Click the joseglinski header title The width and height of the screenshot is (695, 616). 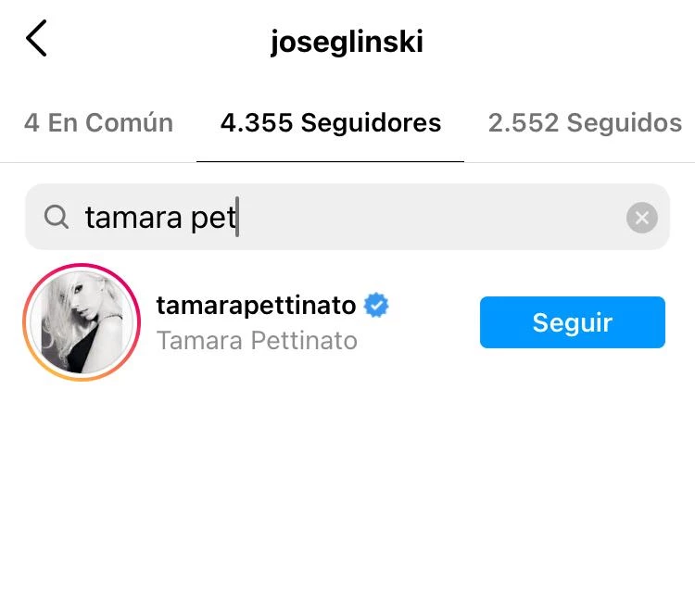347,42
